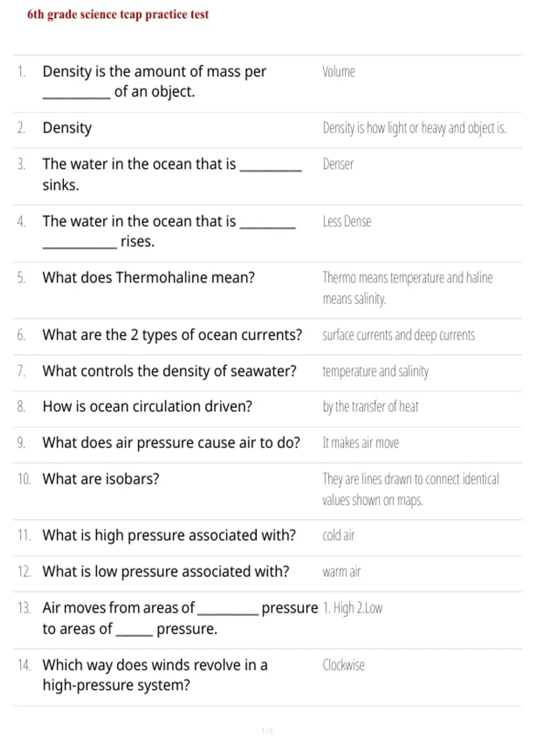Click the answer 'Less Dense'

[347, 221]
